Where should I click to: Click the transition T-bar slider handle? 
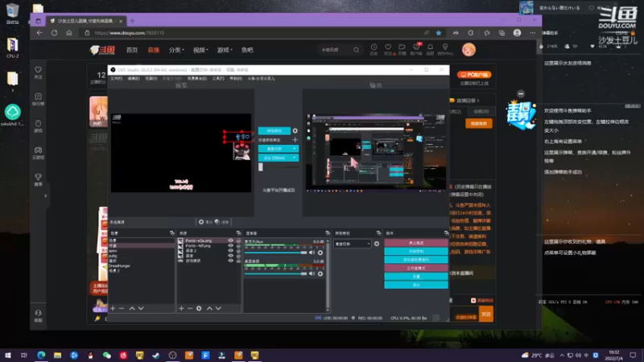coord(260,167)
